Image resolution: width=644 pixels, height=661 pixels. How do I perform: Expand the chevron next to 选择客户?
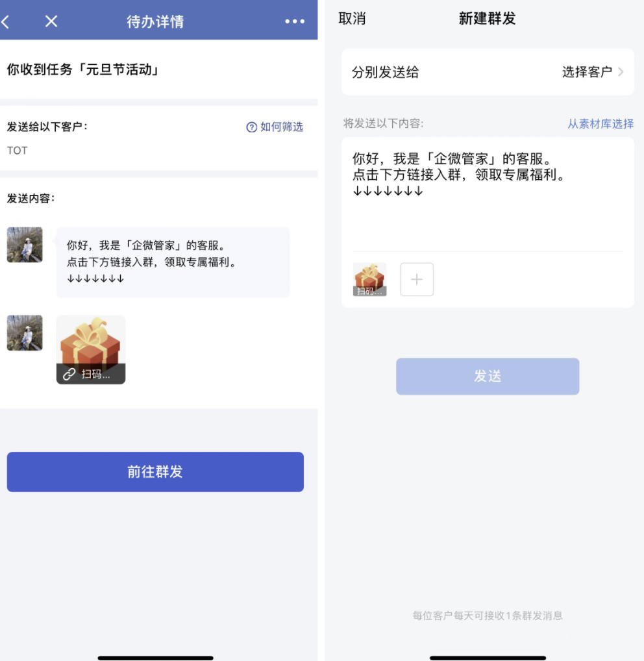click(x=621, y=71)
